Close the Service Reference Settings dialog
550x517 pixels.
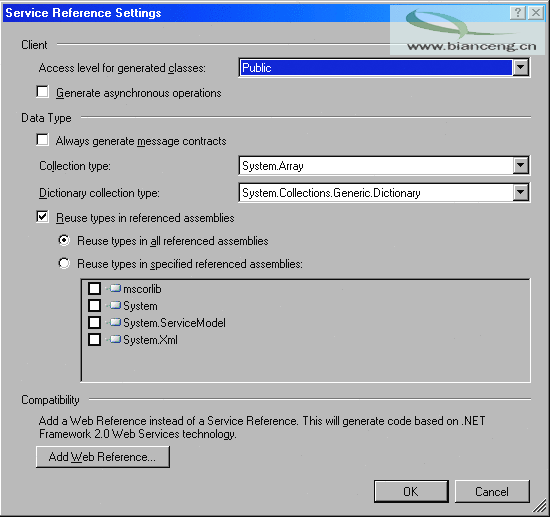[x=536, y=13]
